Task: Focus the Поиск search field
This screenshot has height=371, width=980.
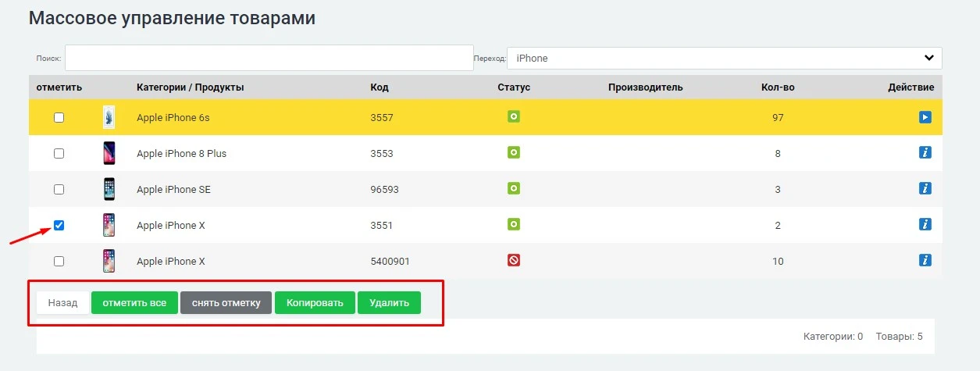Action: click(269, 58)
